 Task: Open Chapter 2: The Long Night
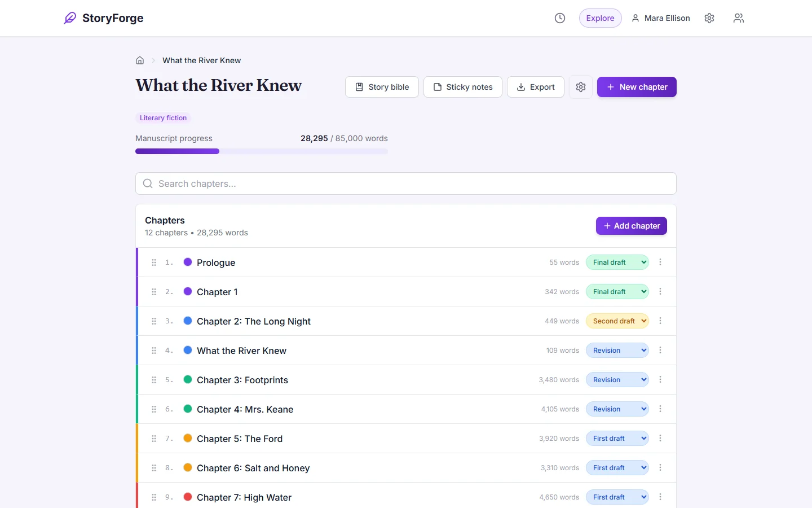254,321
